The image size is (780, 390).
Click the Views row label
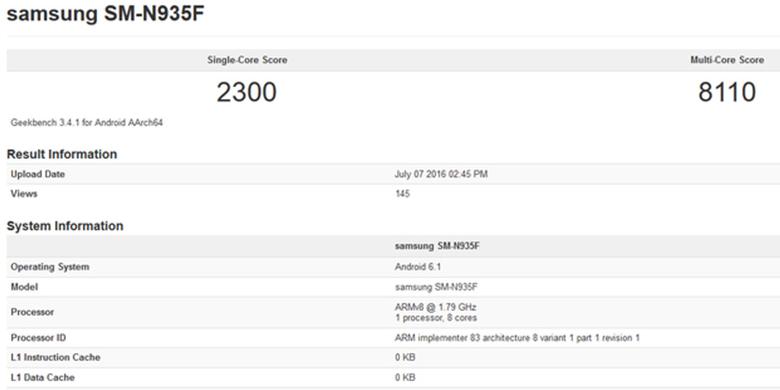click(x=24, y=194)
